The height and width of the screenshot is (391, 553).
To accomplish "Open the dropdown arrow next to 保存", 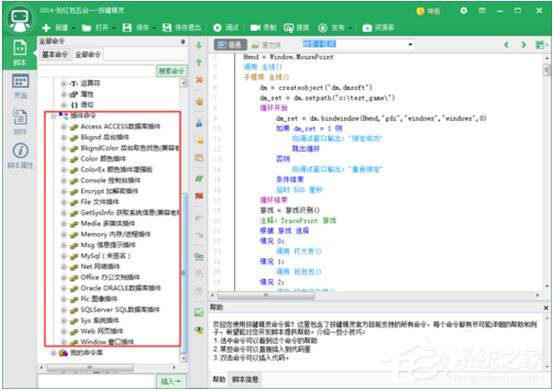I will click(x=154, y=28).
